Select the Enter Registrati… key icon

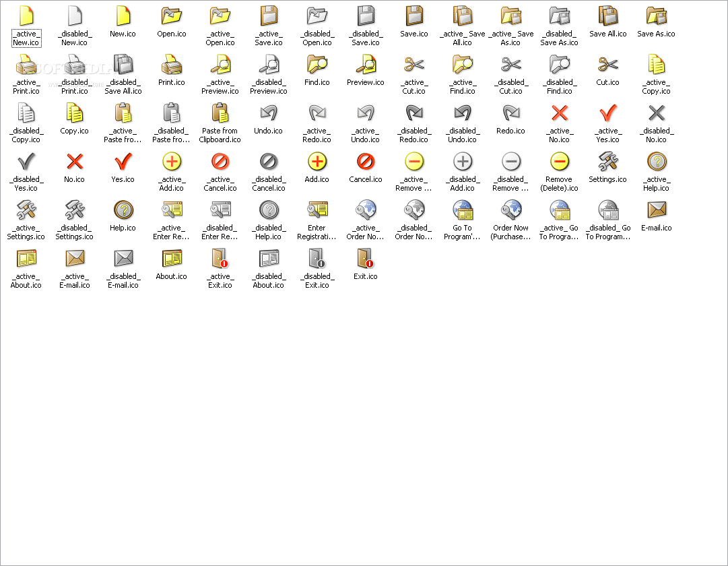pyautogui.click(x=317, y=210)
